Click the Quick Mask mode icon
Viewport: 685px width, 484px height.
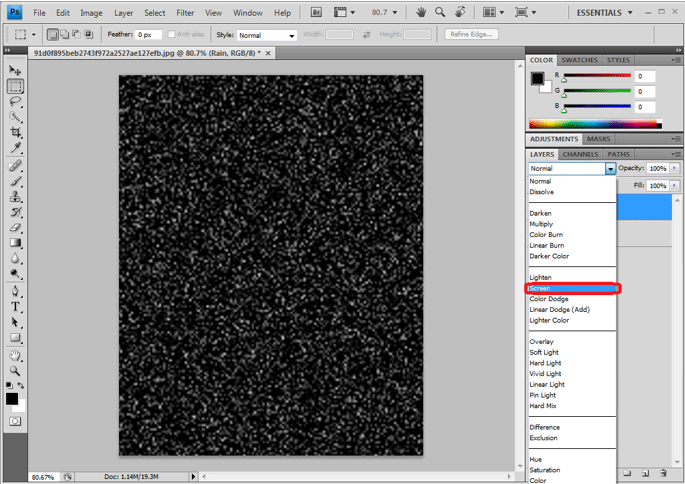[15, 421]
